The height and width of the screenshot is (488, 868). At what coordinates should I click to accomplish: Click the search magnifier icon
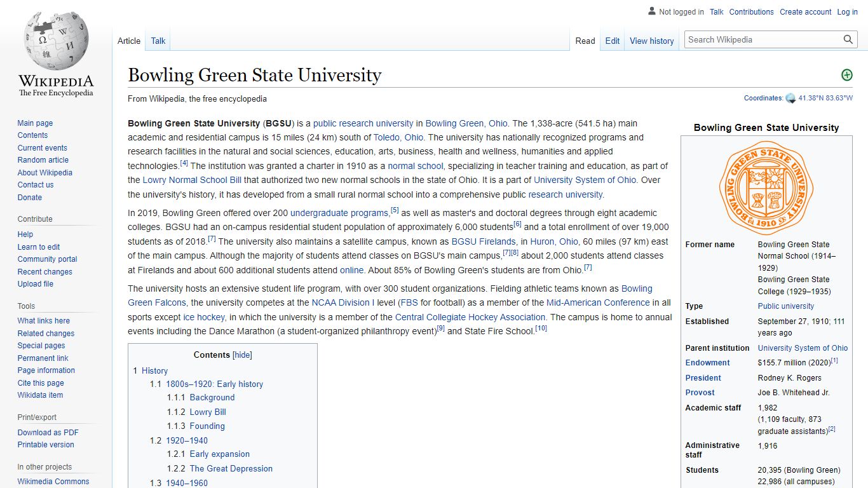pyautogui.click(x=848, y=39)
